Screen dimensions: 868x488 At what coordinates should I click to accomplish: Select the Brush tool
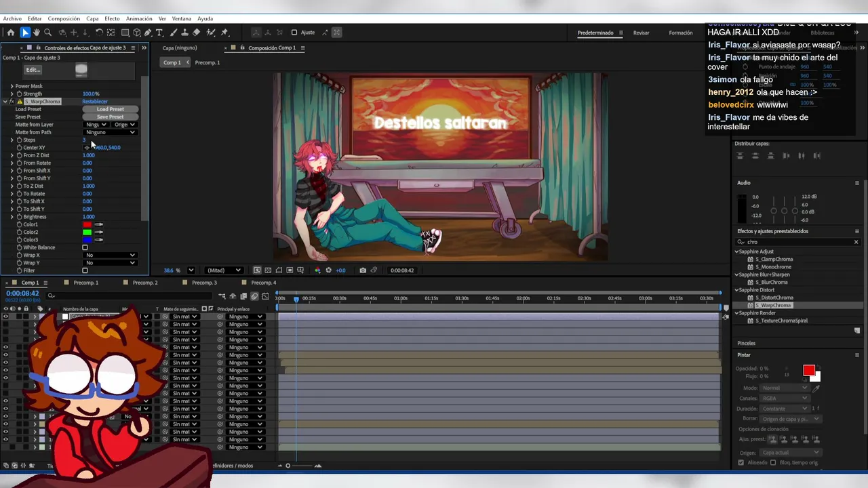[174, 33]
